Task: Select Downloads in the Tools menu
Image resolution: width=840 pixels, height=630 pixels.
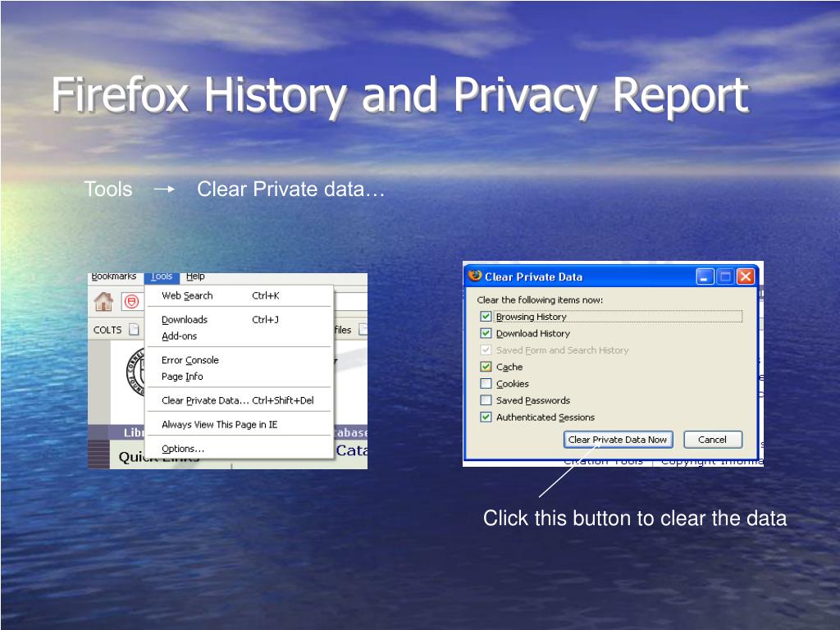Action: (239, 320)
